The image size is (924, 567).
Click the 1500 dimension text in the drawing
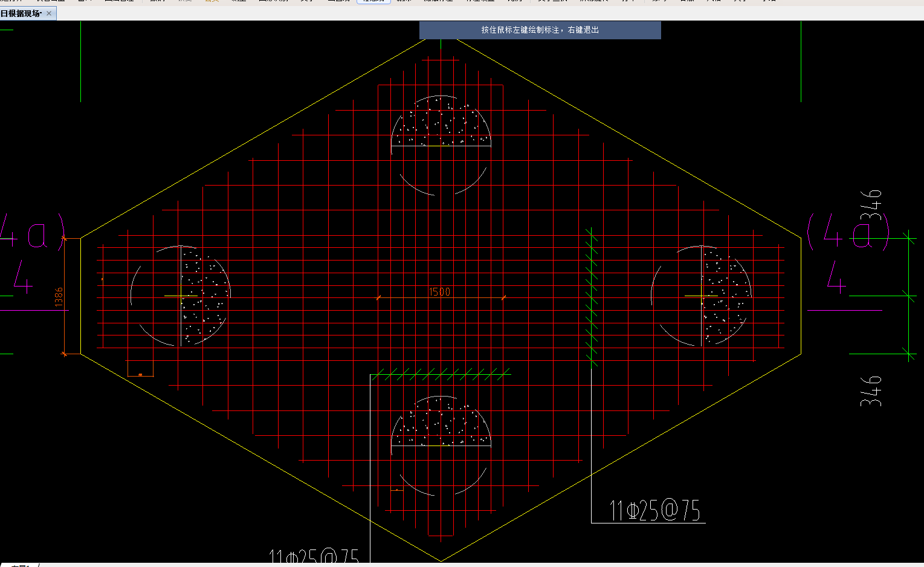pyautogui.click(x=439, y=292)
